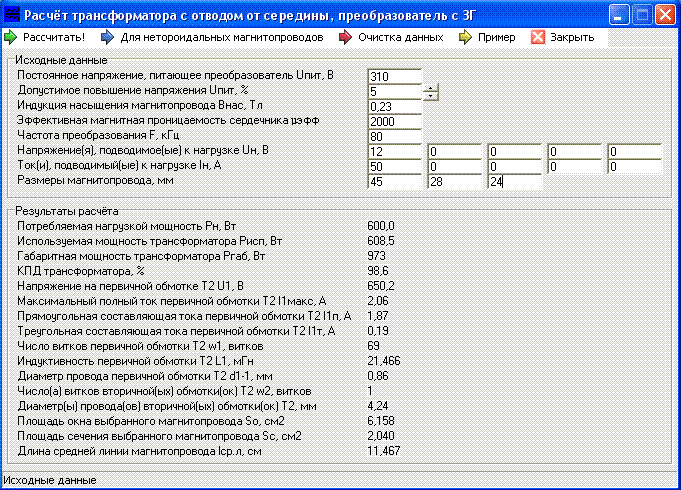Click the blue arrow icon for нетороидальных магнитопроводов

coord(107,37)
